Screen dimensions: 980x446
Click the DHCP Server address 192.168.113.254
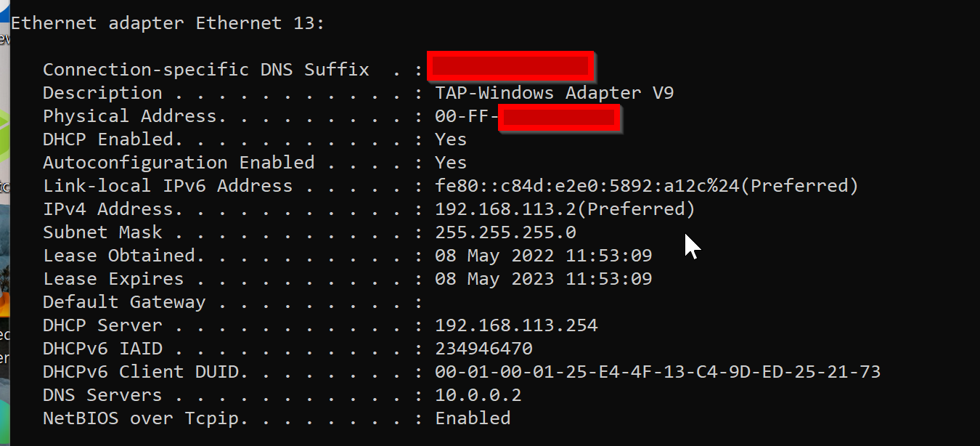click(516, 325)
